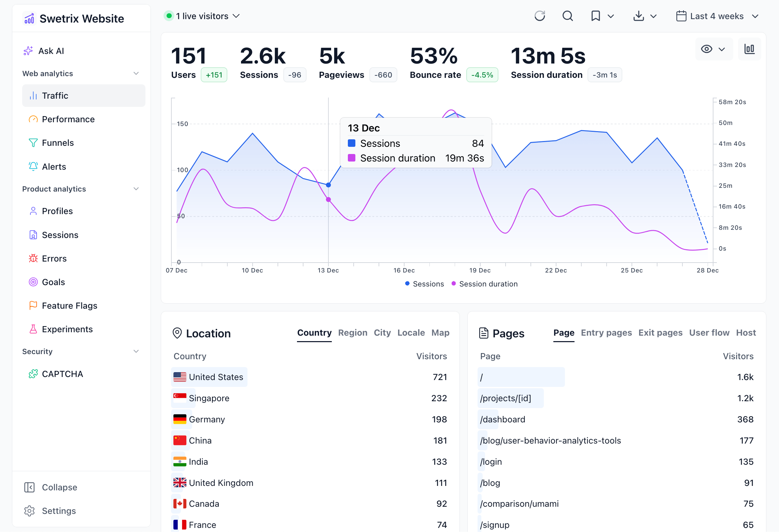Collapse the Web analytics section
The width and height of the screenshot is (779, 532).
click(x=136, y=73)
